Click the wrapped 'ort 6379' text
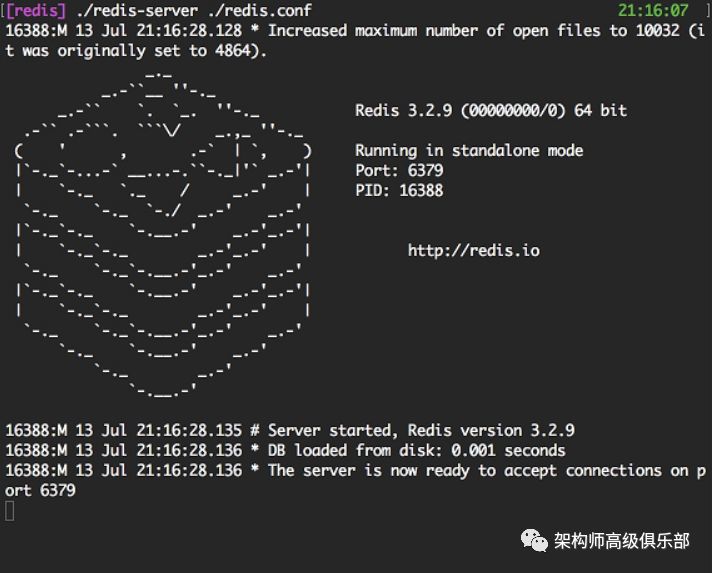The height and width of the screenshot is (573, 713). point(40,490)
